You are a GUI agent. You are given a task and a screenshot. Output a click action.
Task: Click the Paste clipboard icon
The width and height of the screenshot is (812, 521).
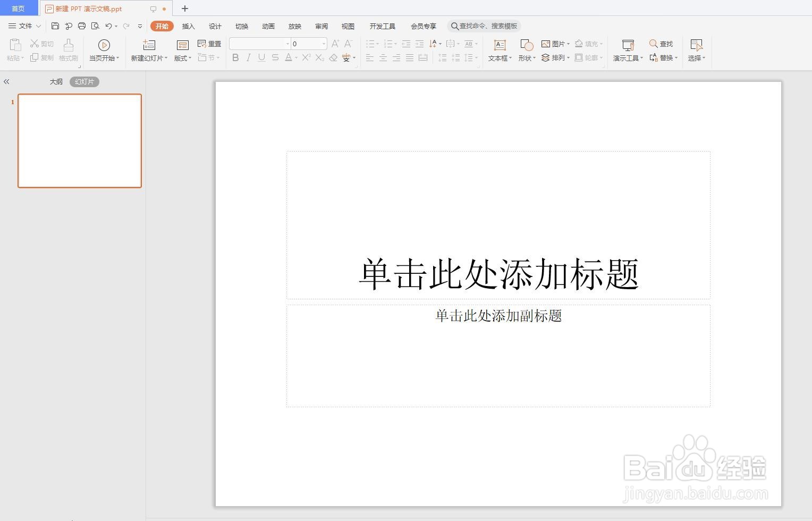tap(15, 45)
